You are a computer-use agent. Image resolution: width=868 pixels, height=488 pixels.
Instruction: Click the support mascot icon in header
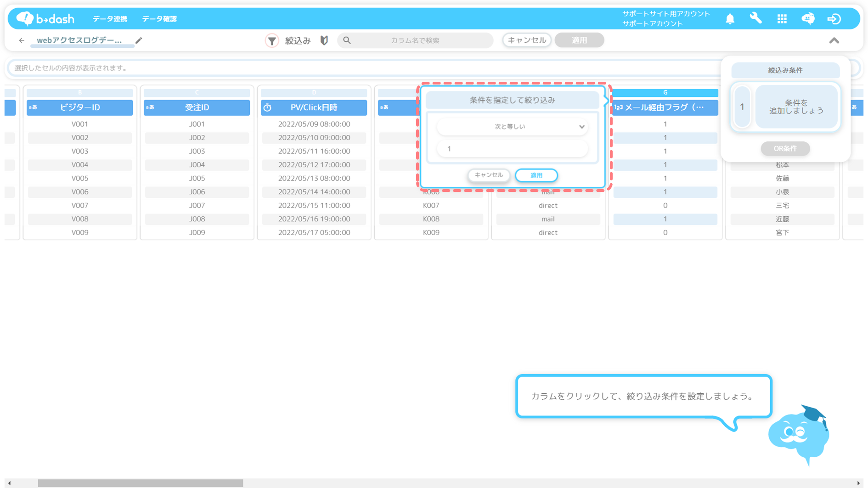click(808, 18)
